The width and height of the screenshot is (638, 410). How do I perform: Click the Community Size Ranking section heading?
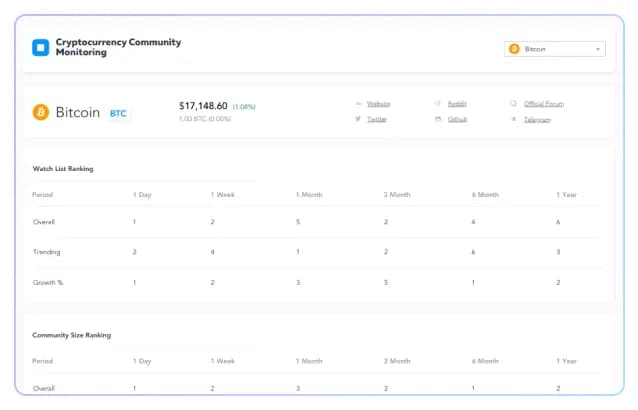click(x=72, y=335)
